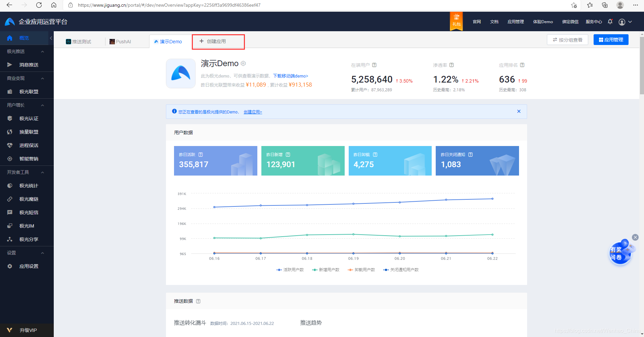
Task: Click help icon next to 应用排名
Action: pos(522,65)
